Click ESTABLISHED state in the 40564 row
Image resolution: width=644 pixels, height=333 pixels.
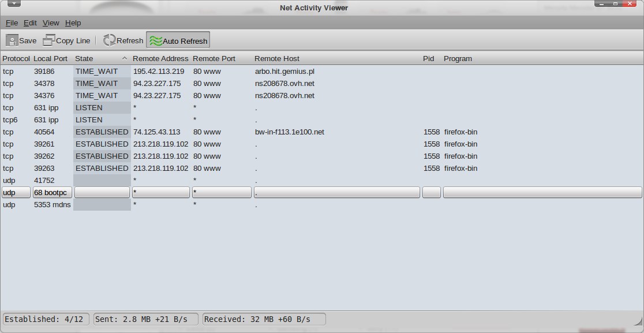point(102,132)
